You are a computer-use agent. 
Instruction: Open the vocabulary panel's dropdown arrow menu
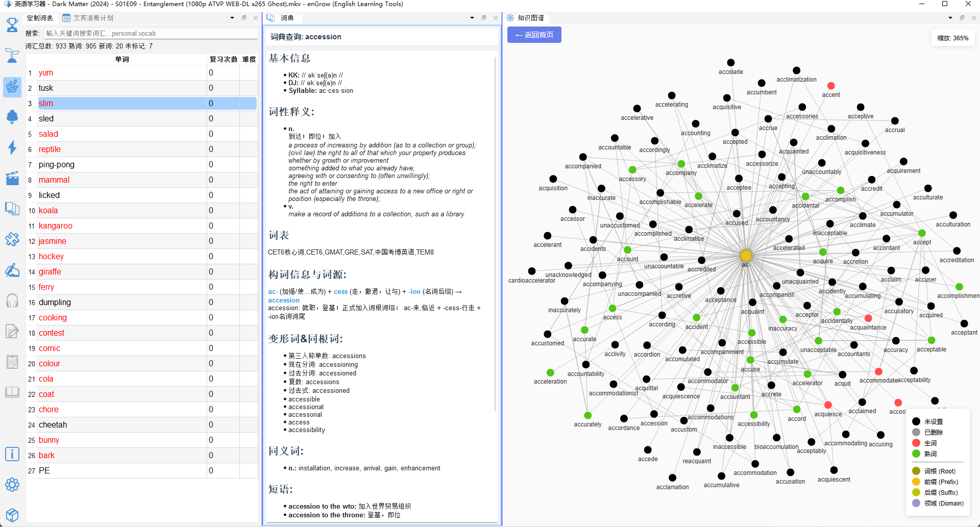232,18
